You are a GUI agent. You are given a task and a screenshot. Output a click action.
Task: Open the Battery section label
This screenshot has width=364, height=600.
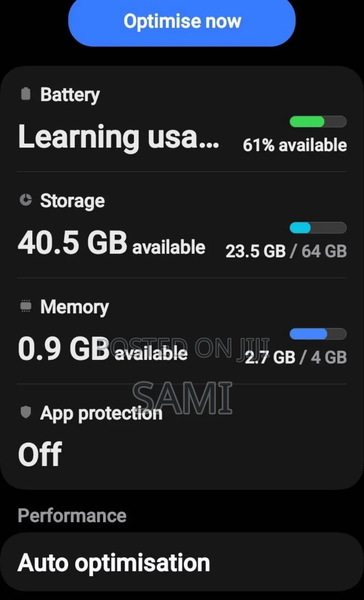coord(70,94)
